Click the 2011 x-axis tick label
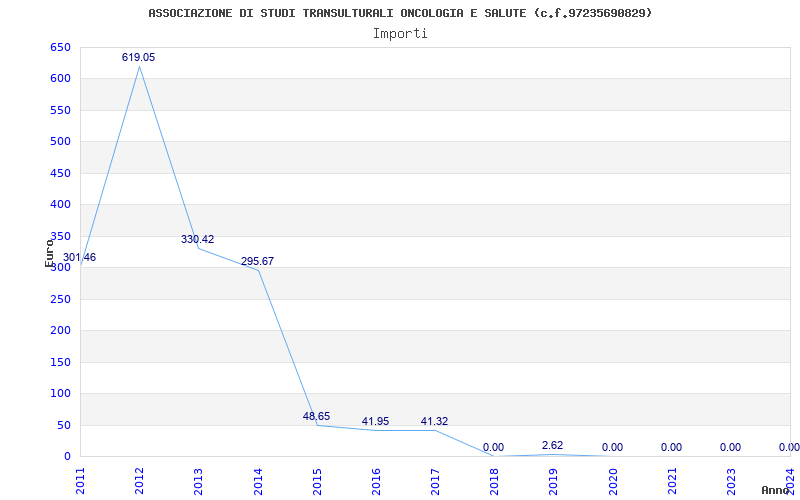Screen dimensions: 800x500 (81, 482)
